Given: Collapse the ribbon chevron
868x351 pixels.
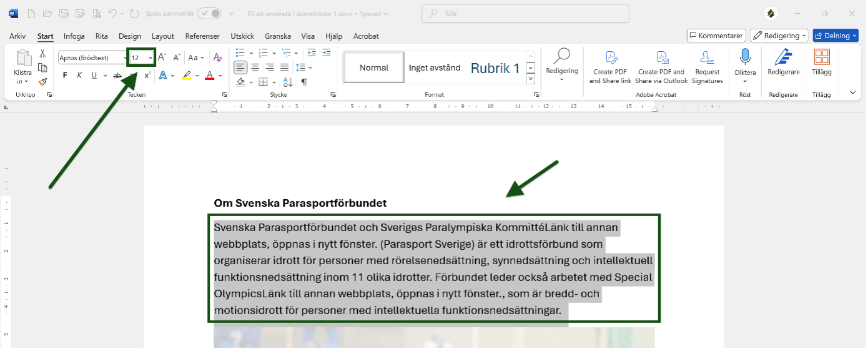Looking at the screenshot, I should (x=853, y=92).
